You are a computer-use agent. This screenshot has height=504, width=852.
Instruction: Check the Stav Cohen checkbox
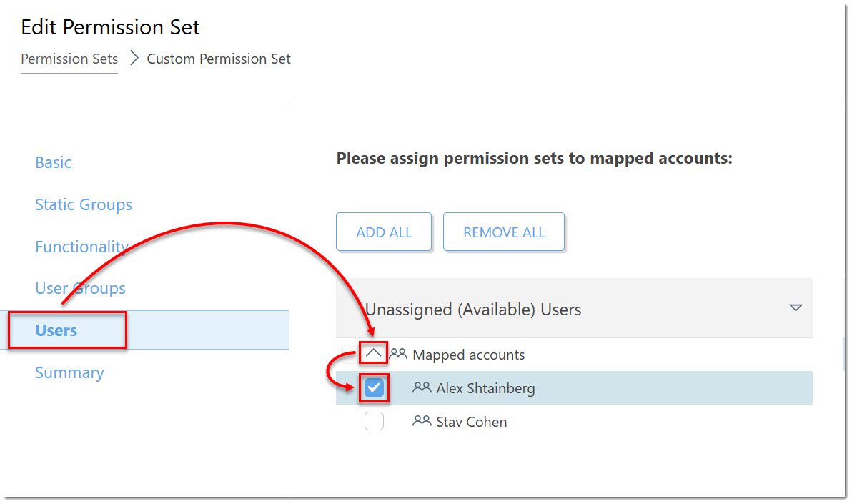point(374,421)
